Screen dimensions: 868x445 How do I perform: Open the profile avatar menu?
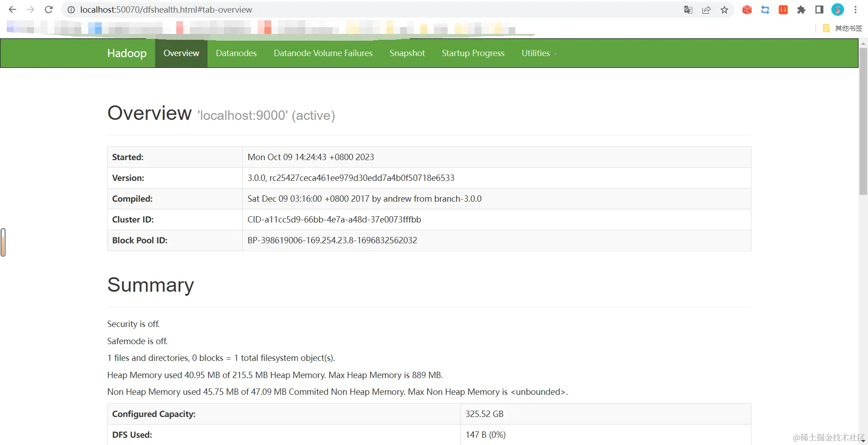tap(837, 9)
